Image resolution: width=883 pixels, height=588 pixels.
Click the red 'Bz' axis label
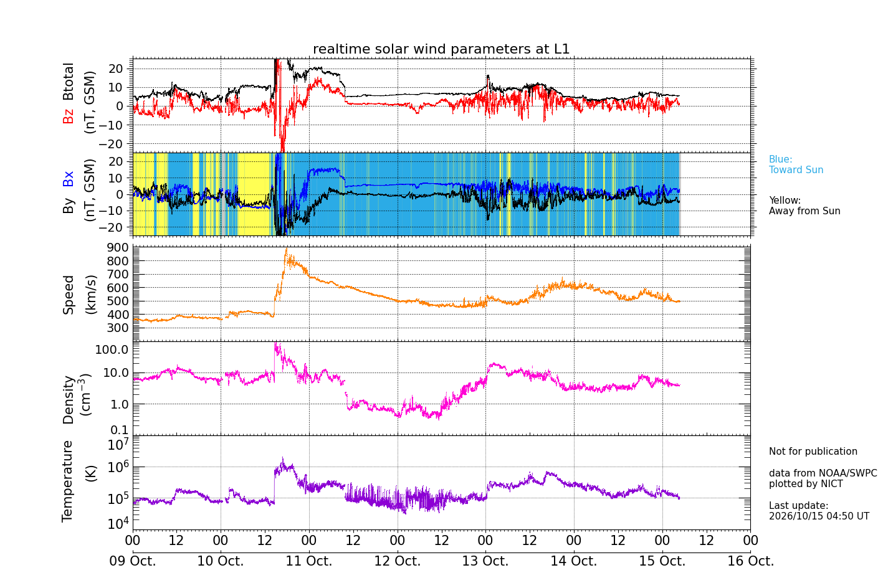point(69,116)
